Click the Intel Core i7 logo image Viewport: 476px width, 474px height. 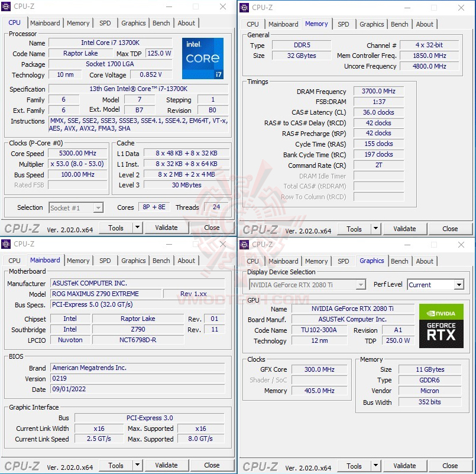click(x=202, y=59)
